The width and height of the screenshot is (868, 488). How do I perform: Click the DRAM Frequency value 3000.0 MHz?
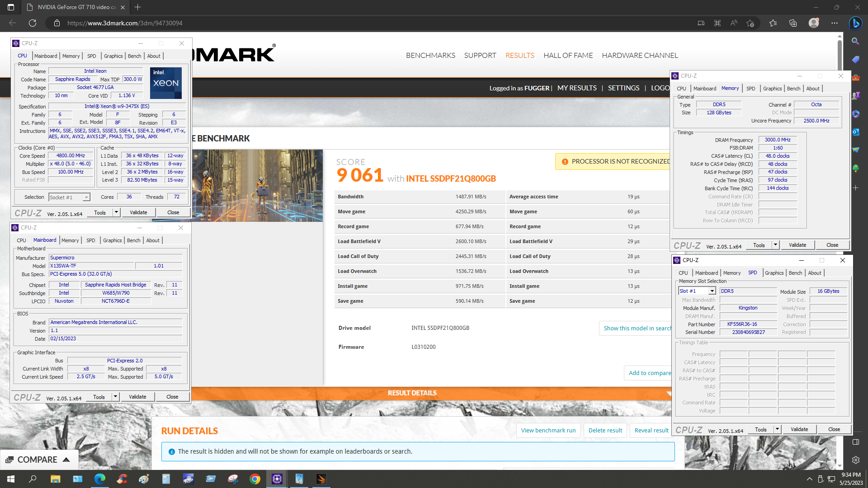pyautogui.click(x=778, y=140)
